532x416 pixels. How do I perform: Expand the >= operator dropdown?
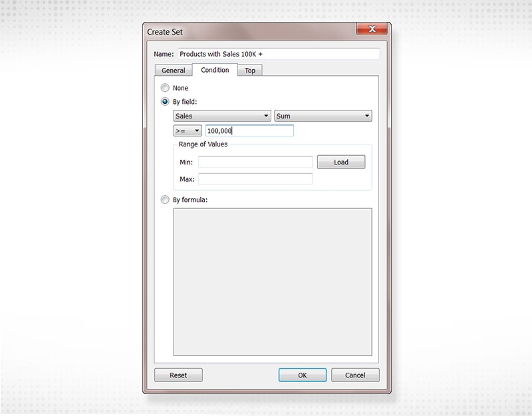pyautogui.click(x=187, y=131)
